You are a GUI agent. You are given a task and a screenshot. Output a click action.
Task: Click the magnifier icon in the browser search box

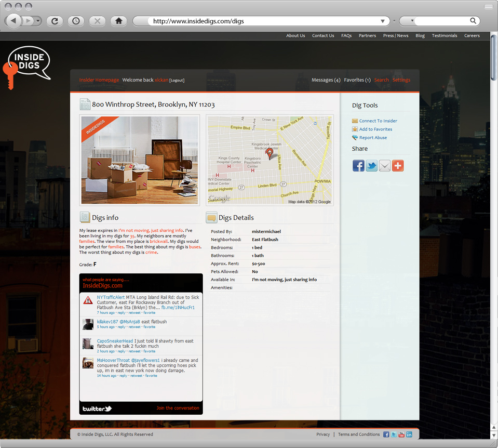[x=473, y=21]
